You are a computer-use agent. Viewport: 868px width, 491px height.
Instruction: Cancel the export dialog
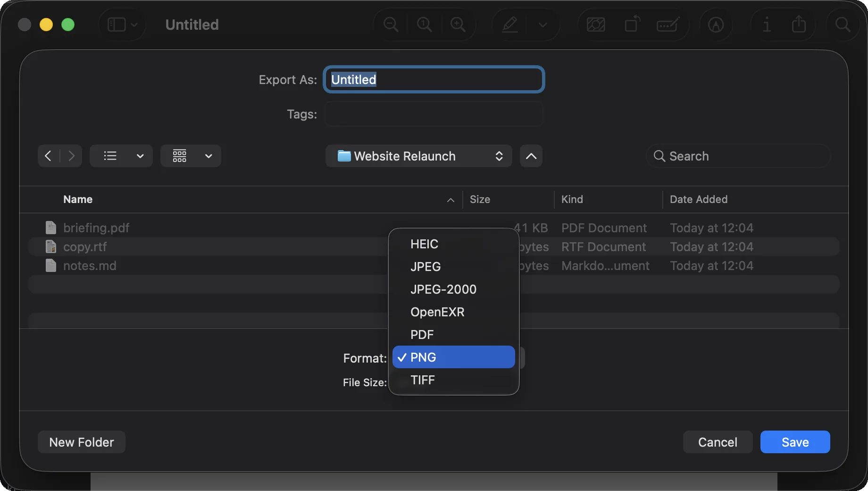(x=718, y=442)
